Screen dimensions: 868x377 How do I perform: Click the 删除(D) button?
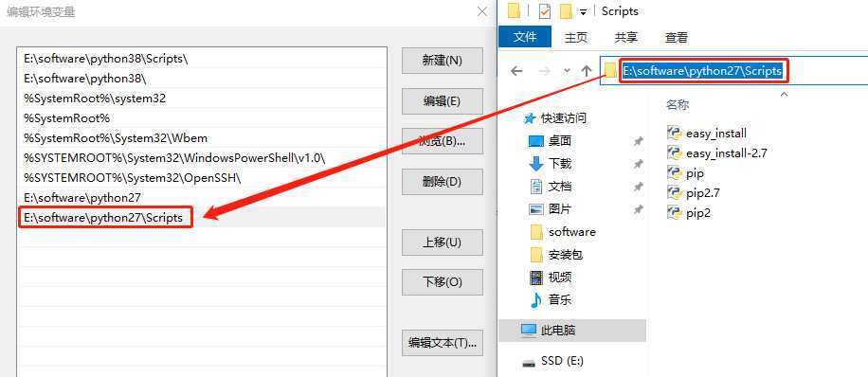point(443,182)
